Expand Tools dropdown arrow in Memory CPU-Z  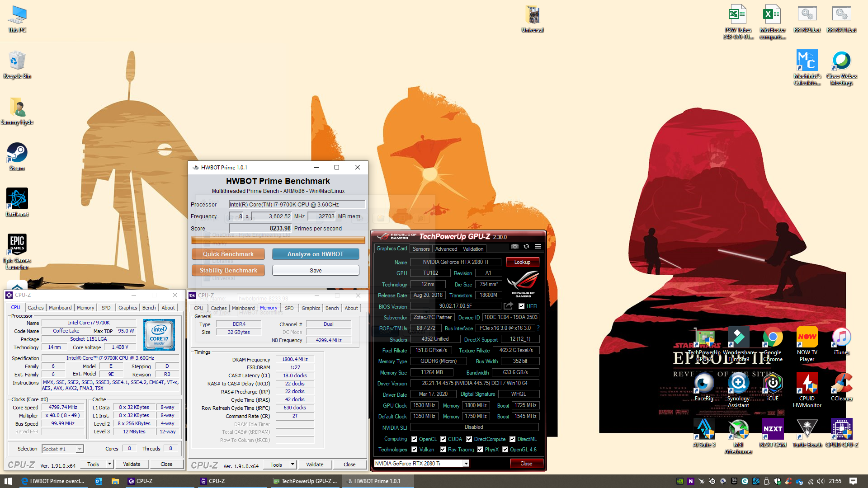tap(292, 465)
